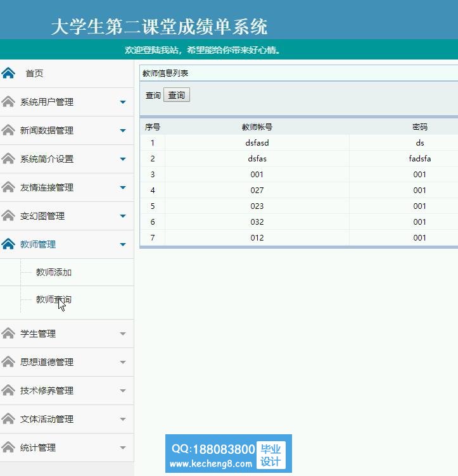The height and width of the screenshot is (476, 458).
Task: Click the blue house icon next to 教师管理
Action: (x=8, y=244)
